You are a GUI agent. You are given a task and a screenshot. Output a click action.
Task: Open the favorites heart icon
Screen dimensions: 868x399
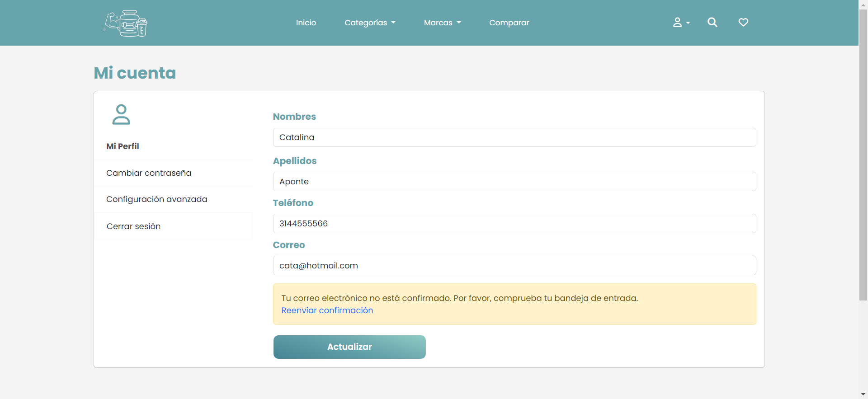(743, 22)
